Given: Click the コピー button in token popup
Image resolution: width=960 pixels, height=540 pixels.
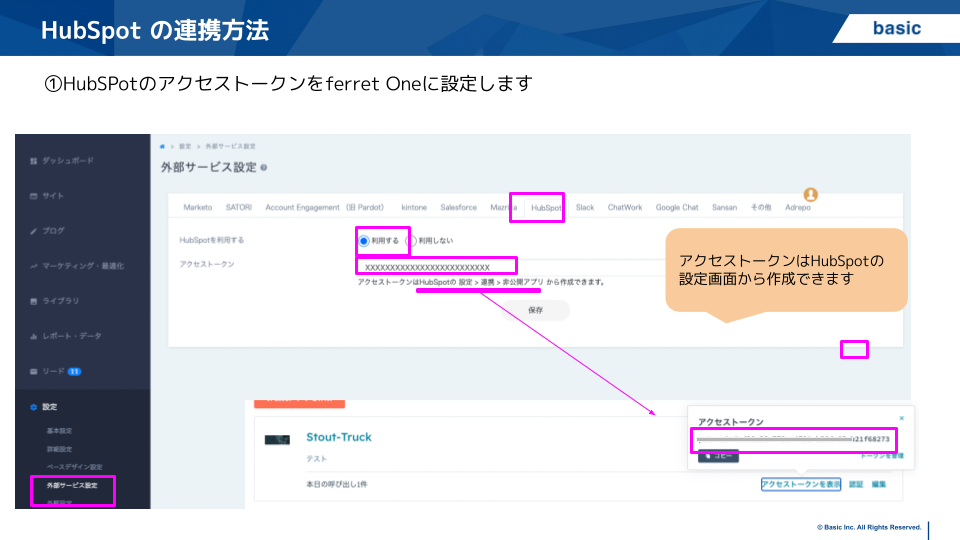Looking at the screenshot, I should tap(718, 456).
